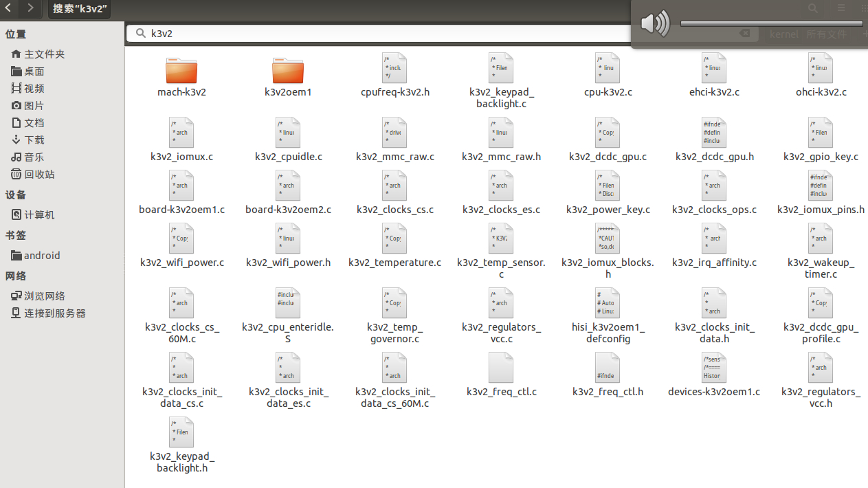868x488 pixels.
Task: Select the k3v2_clocks_es.c file icon
Action: 501,186
